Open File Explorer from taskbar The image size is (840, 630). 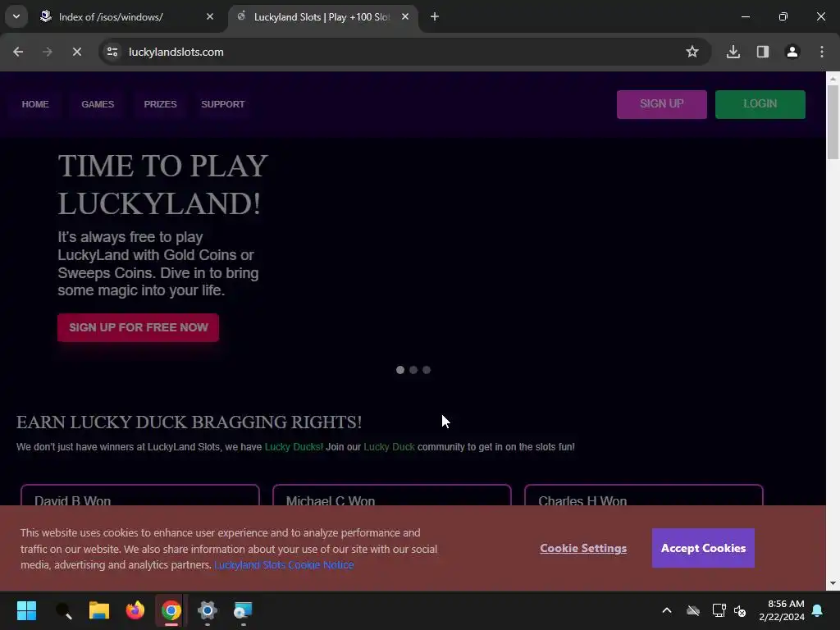click(x=99, y=610)
